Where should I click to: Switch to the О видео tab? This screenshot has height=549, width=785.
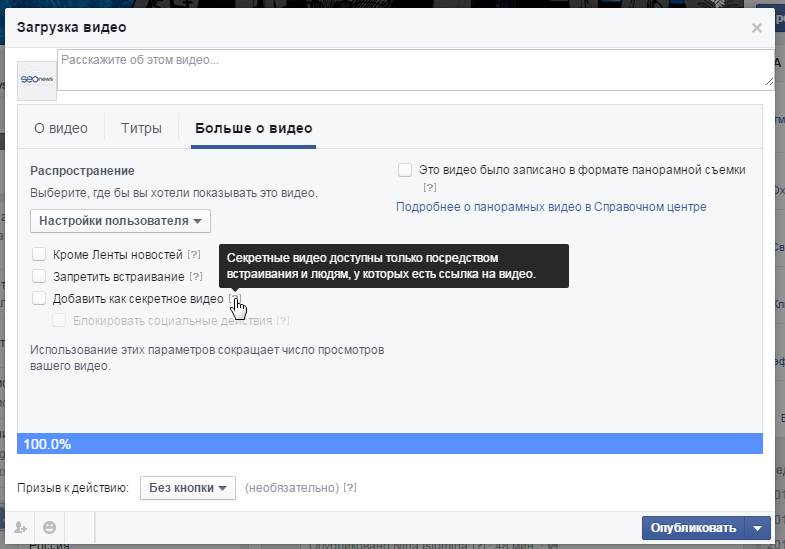point(61,129)
